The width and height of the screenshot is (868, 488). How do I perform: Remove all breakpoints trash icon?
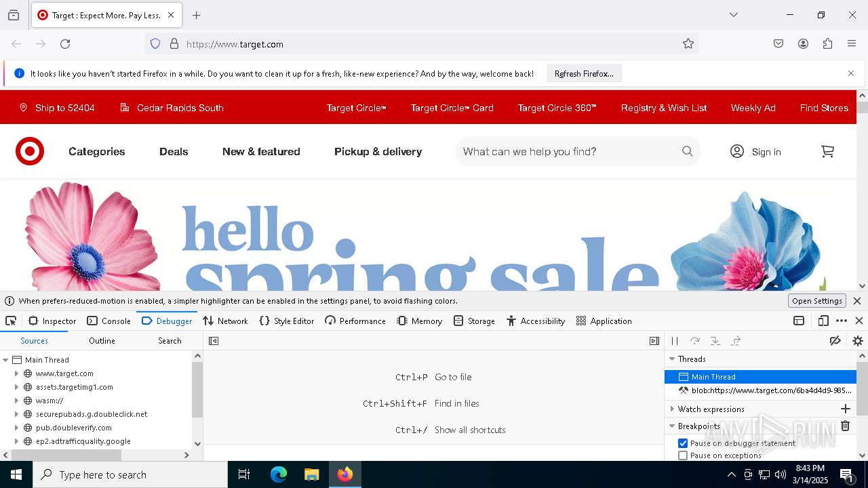pos(846,426)
